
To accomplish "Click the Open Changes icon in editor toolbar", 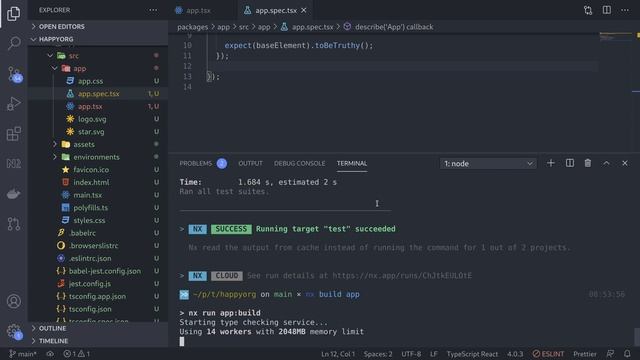I will point(588,10).
